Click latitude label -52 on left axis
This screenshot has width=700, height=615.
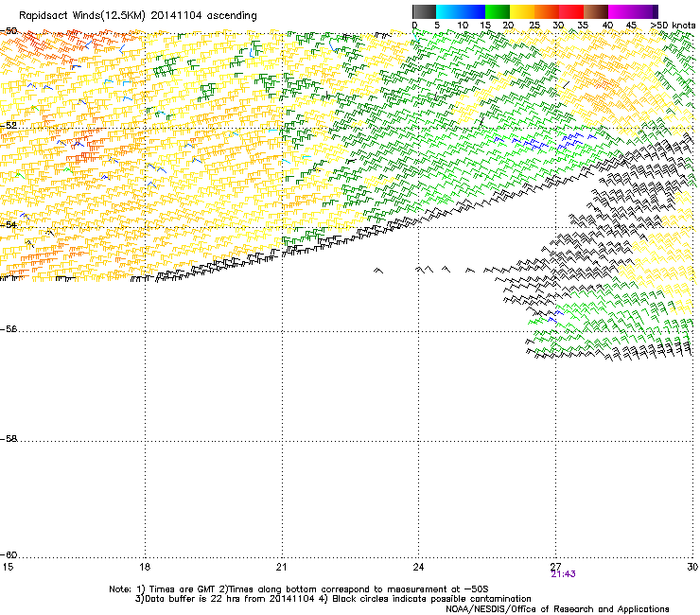click(9, 126)
